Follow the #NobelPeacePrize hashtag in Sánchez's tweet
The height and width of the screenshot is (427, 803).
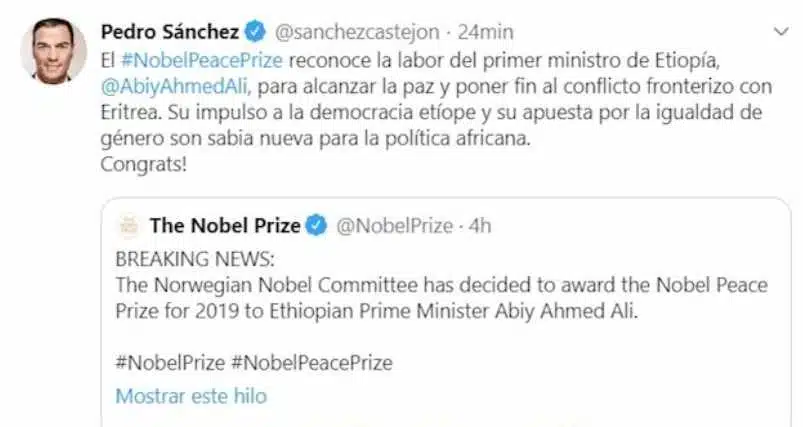pyautogui.click(x=201, y=60)
